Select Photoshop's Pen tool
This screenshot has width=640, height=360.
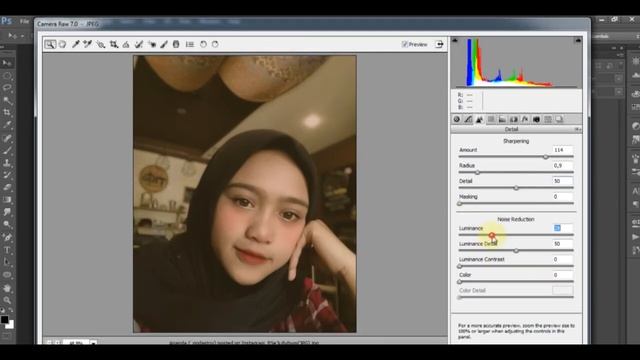[x=7, y=237]
